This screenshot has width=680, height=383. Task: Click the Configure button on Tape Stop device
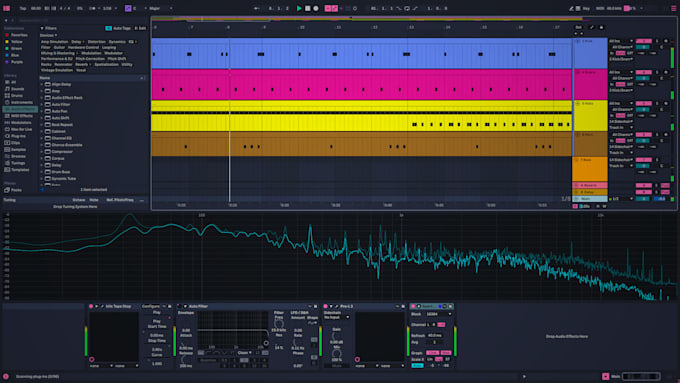(x=151, y=306)
